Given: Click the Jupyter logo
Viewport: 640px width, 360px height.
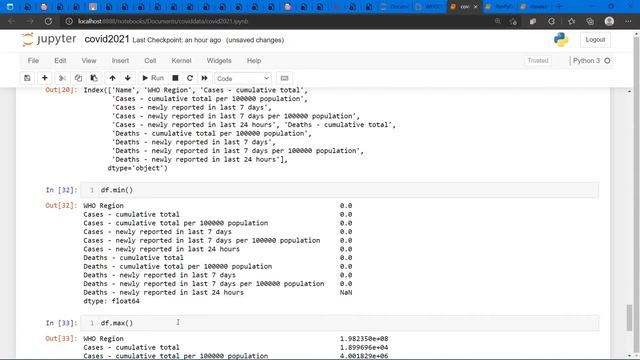Looking at the screenshot, I should click(49, 39).
